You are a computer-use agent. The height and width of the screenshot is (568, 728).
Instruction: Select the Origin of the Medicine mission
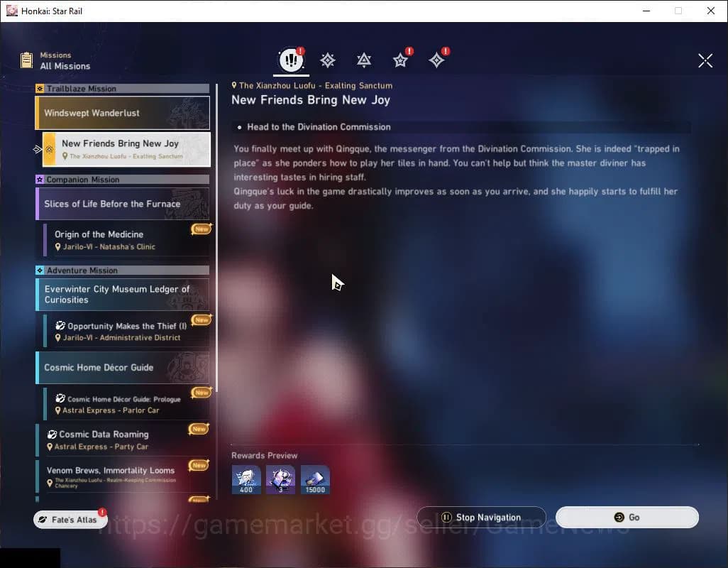(126, 240)
